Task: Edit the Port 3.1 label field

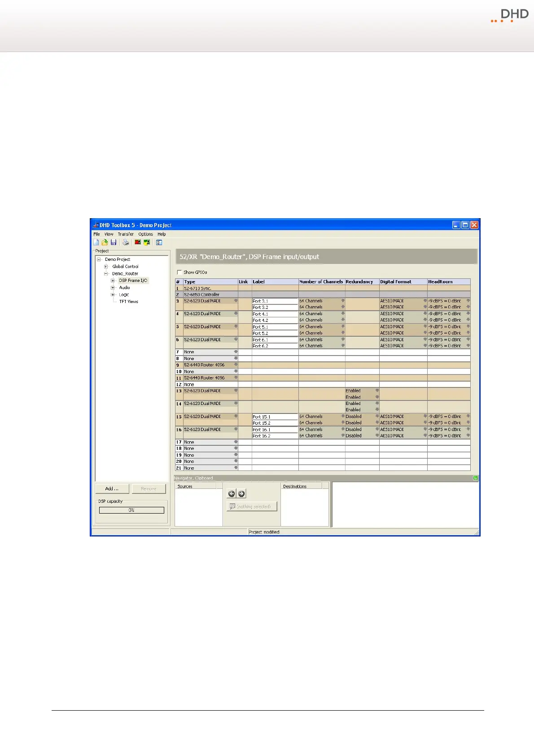Action: (275, 301)
